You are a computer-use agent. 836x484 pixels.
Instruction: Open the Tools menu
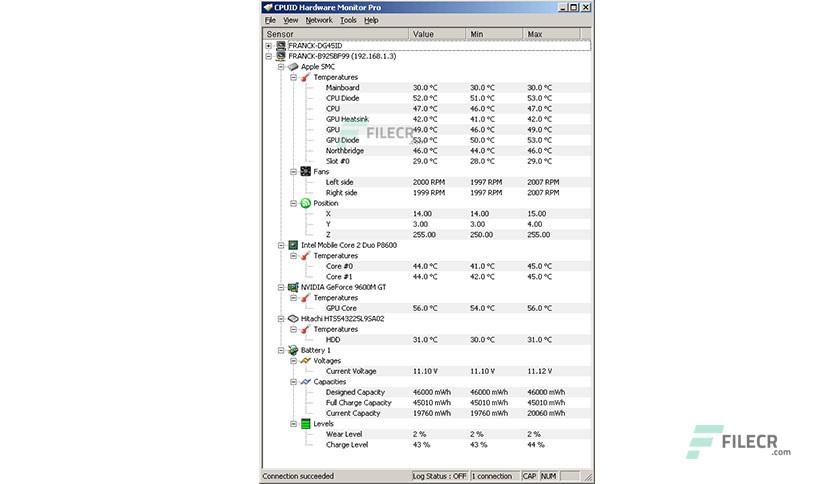348,20
